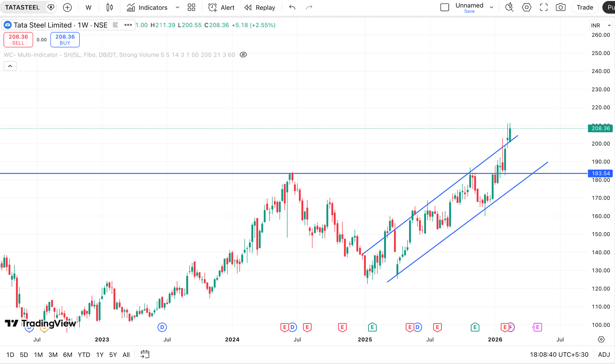Click the Tata Steel logo icon in legend

(8, 25)
